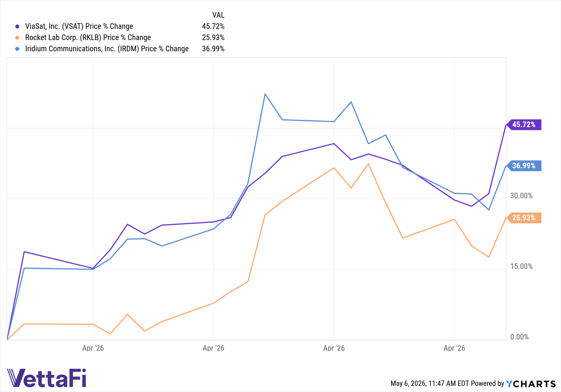Click the 45.72% value in legend table
This screenshot has height=392, width=561.
[x=213, y=26]
